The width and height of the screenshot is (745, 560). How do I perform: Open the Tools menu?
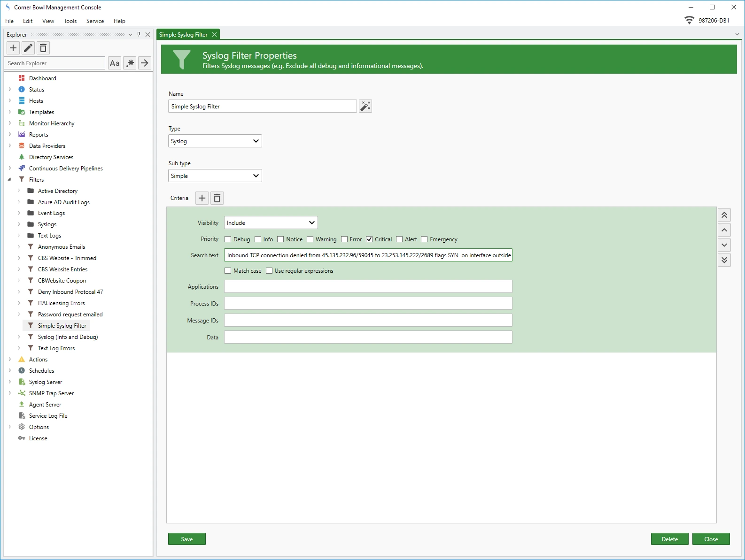tap(70, 21)
